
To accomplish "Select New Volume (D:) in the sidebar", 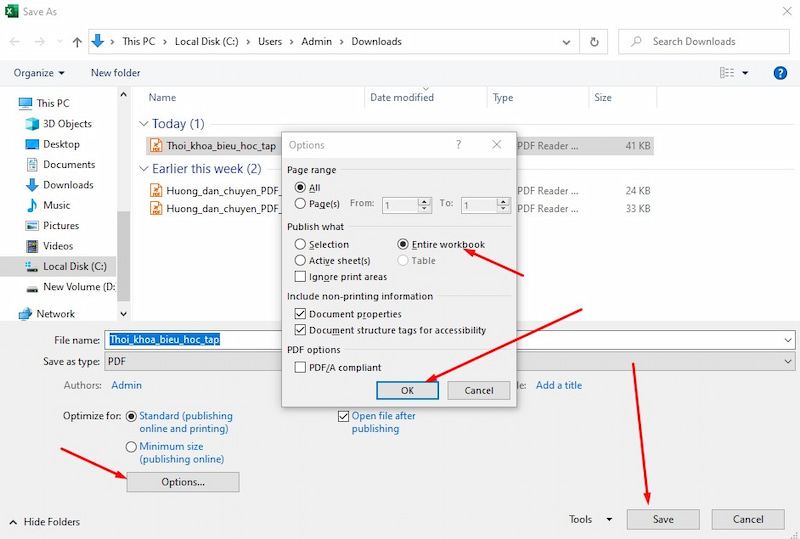I will click(79, 287).
